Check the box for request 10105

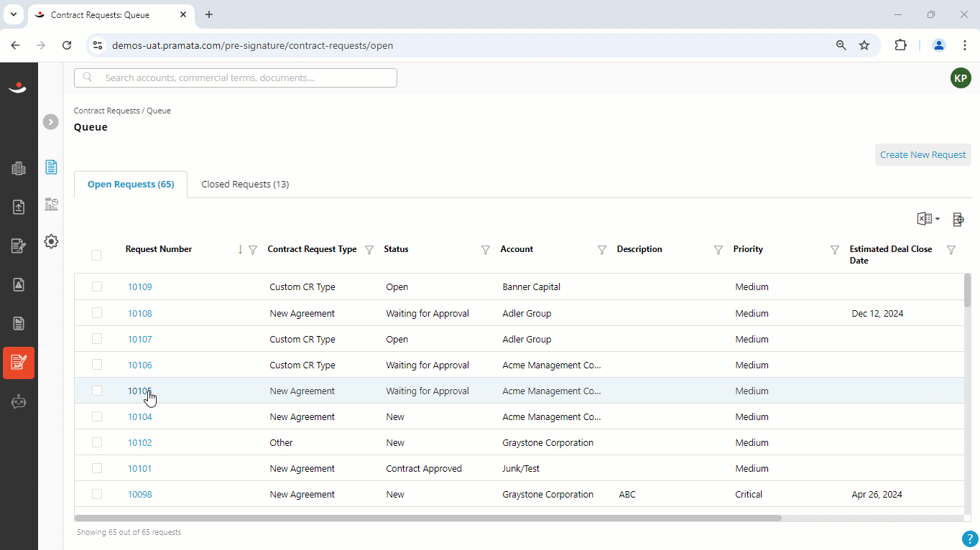pyautogui.click(x=97, y=390)
